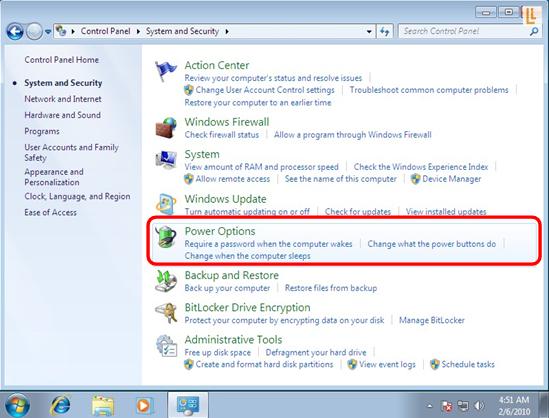The height and width of the screenshot is (418, 549).
Task: Click the Windows Firewall brick wall icon
Action: pyautogui.click(x=166, y=127)
